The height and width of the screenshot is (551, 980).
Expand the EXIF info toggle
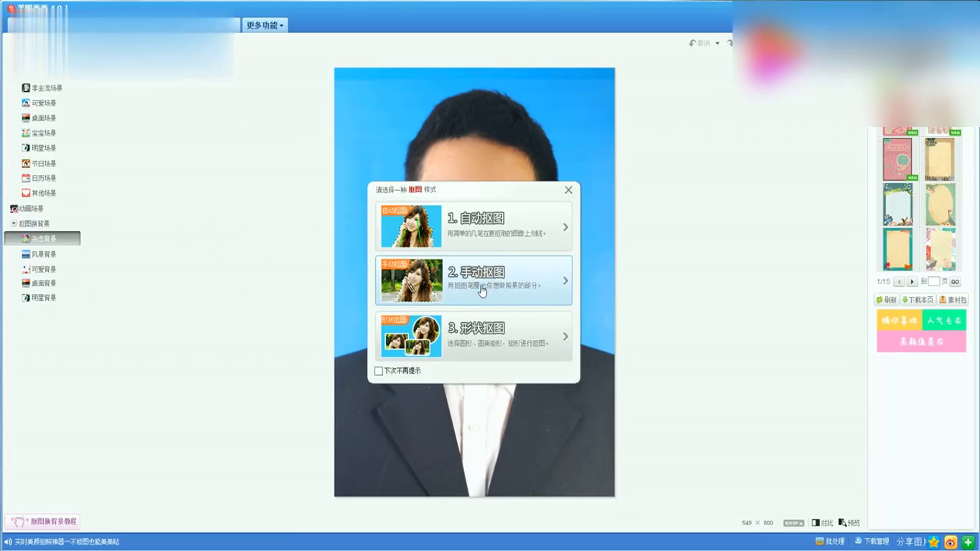click(x=793, y=523)
